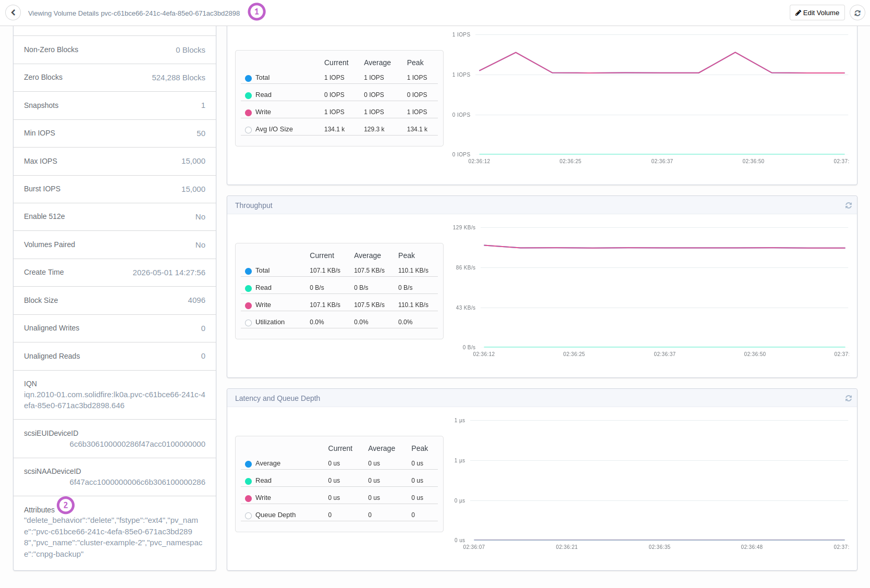870x588 pixels.
Task: Click the Peak column header in Latency table
Action: pos(420,448)
